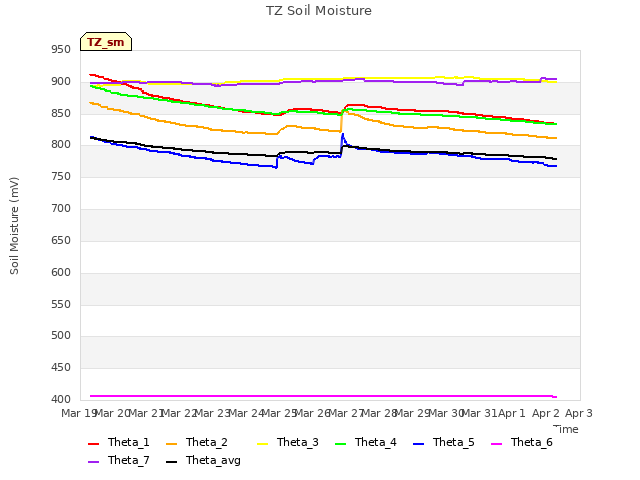Screen dimensions: 640x480
Task: Click the TZ_sm chart tab label
Action: tap(106, 42)
